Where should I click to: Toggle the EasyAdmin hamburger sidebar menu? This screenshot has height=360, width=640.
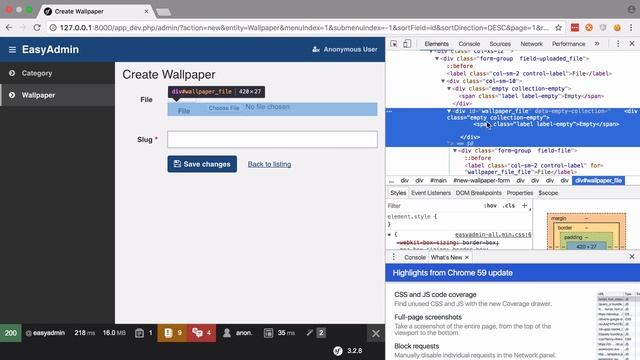(12, 49)
